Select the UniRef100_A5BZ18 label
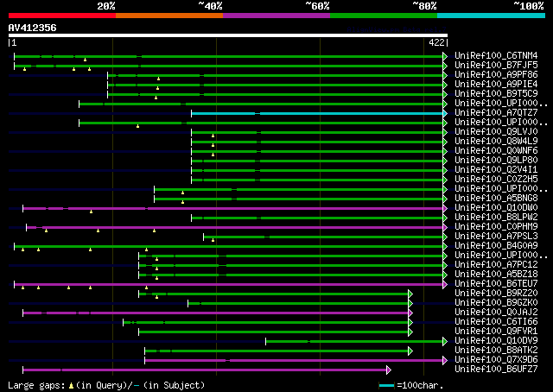The image size is (553, 392). 496,275
